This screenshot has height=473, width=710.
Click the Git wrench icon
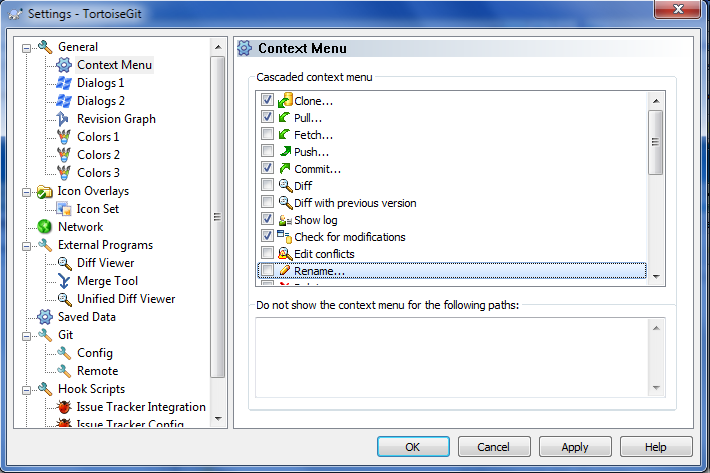pyautogui.click(x=45, y=335)
